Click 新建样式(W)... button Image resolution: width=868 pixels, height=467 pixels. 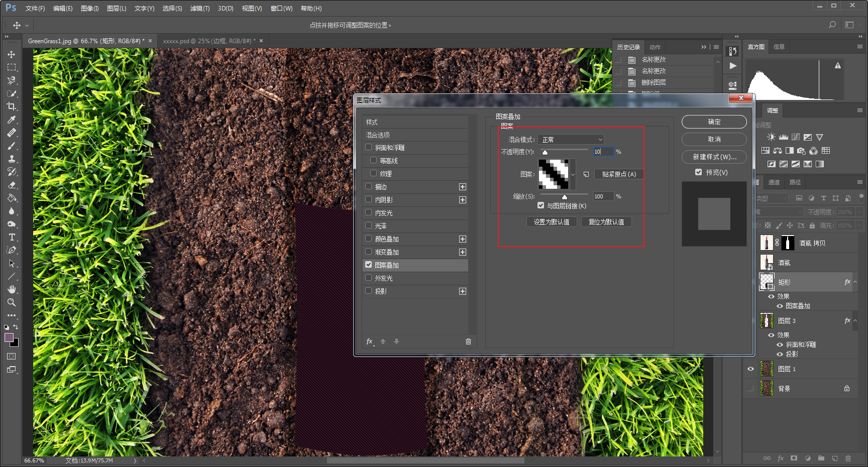point(714,157)
